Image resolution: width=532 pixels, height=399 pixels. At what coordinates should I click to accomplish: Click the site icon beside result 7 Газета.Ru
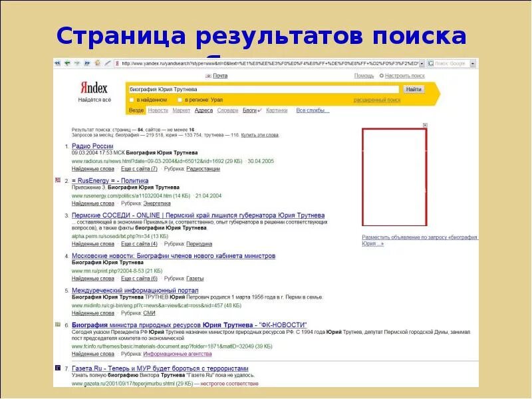[58, 368]
